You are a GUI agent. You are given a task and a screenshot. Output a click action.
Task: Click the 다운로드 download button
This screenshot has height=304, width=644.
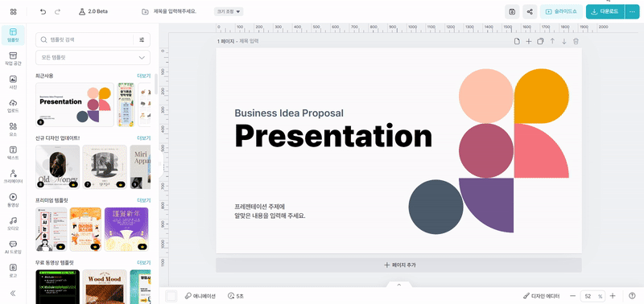[605, 11]
